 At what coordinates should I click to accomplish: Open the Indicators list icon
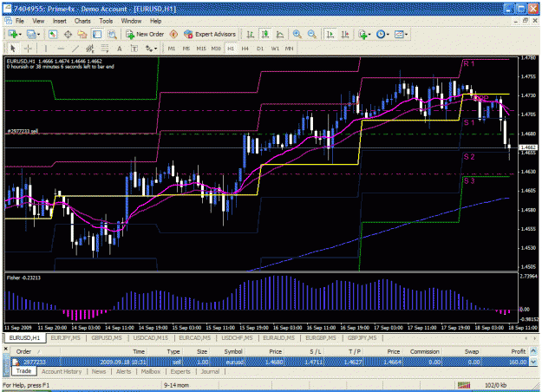362,34
